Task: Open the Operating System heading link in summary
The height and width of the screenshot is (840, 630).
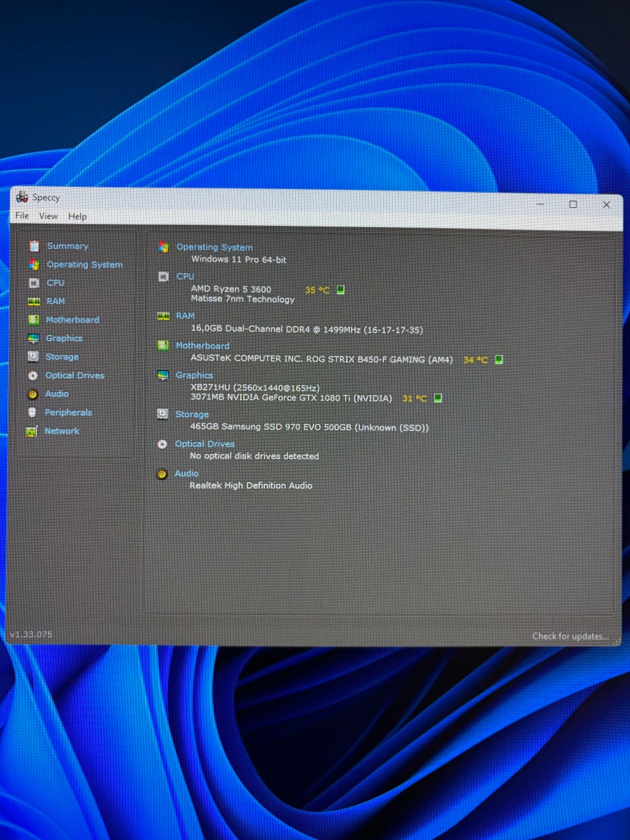Action: pyautogui.click(x=215, y=247)
